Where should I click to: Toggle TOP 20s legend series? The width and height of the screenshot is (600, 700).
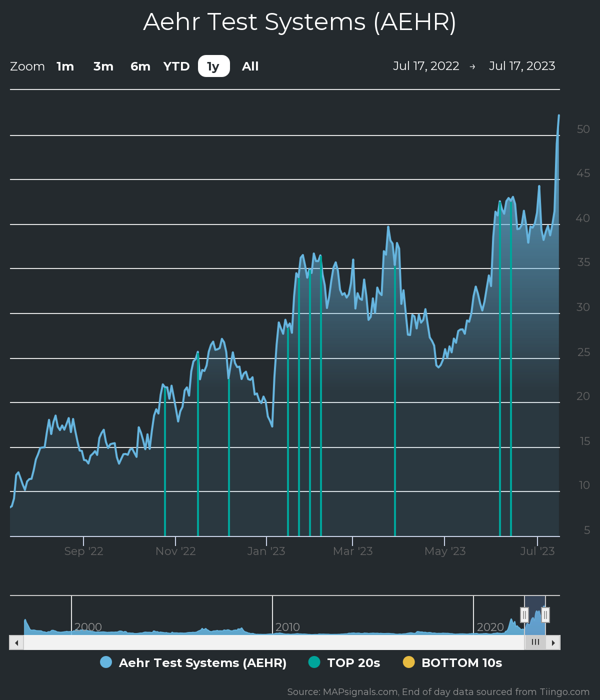pyautogui.click(x=353, y=662)
